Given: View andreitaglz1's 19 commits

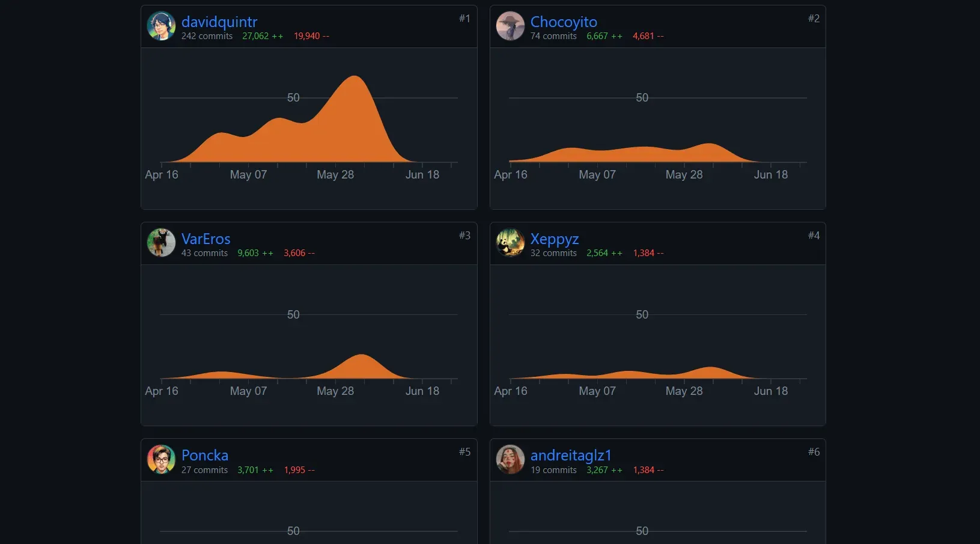Looking at the screenshot, I should pyautogui.click(x=553, y=470).
